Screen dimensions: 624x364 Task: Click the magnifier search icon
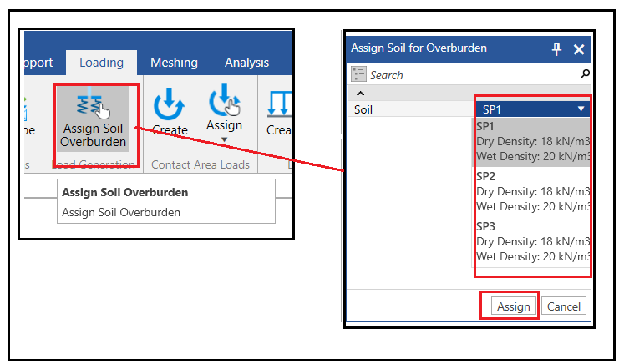tap(585, 74)
